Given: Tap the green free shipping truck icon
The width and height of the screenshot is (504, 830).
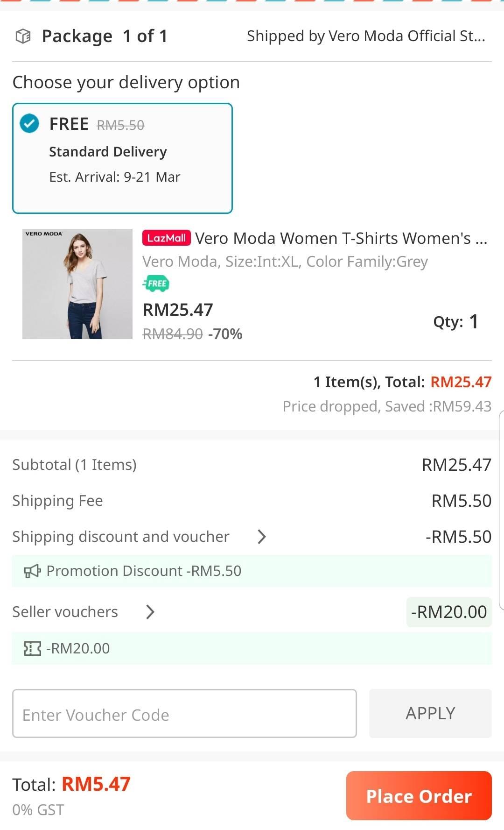Looking at the screenshot, I should [156, 284].
